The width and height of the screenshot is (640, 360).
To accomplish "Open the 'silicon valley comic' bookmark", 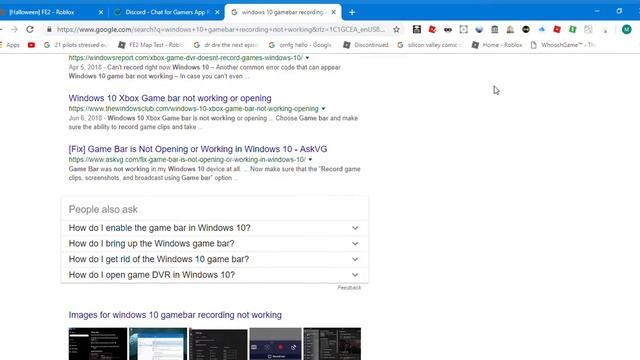I will (x=430, y=45).
